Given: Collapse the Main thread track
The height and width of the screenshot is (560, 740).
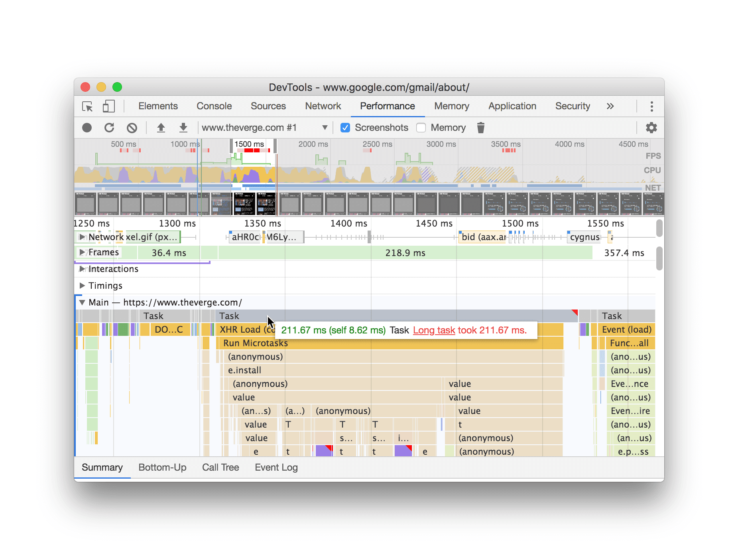Looking at the screenshot, I should tap(82, 302).
